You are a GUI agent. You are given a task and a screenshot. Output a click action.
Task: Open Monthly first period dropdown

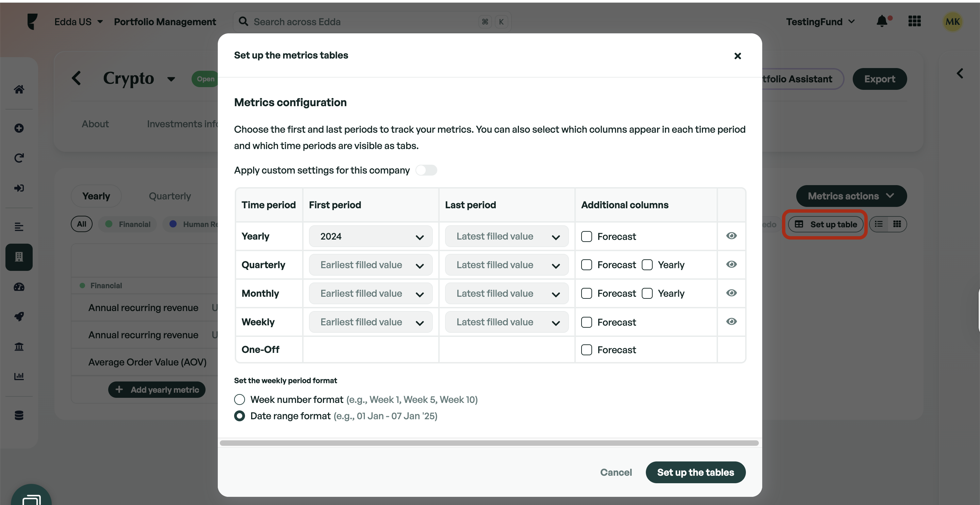point(371,293)
